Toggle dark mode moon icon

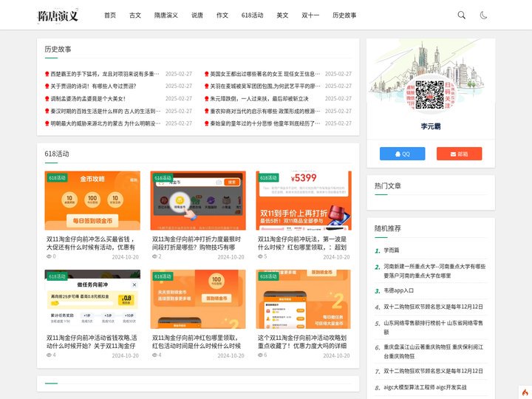pos(483,15)
